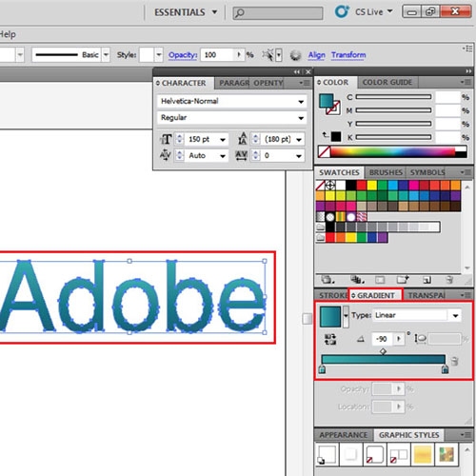Click the font size stepper arrows

(x=180, y=139)
